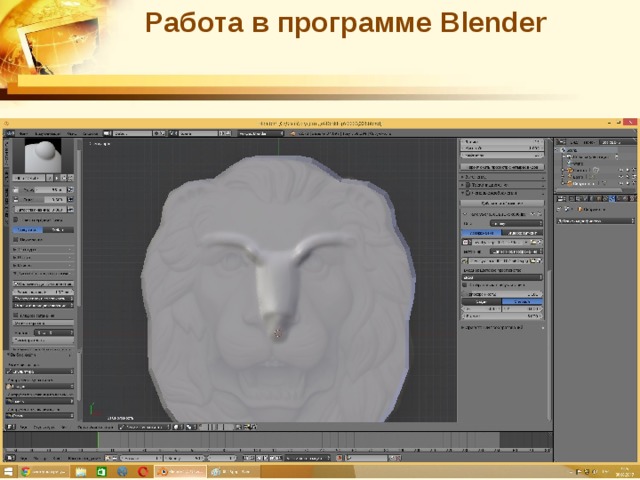Viewport: 640px width, 480px height.
Task: Click the Lamp object icon in outliner
Action: point(570,177)
